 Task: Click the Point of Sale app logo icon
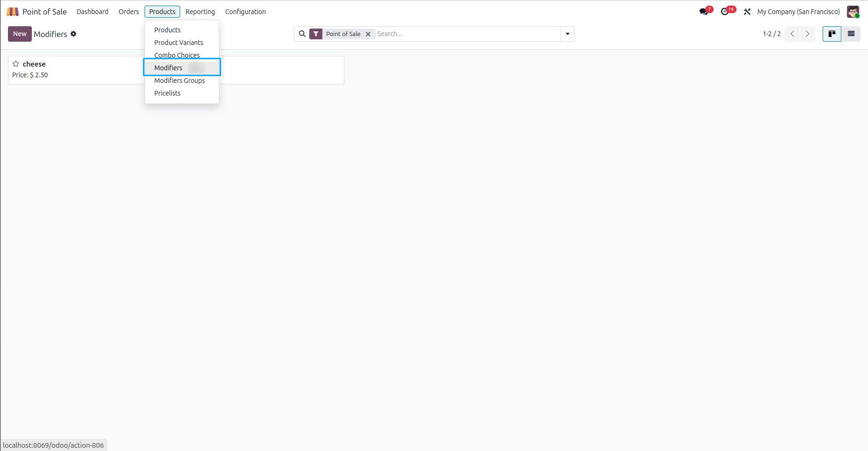click(13, 12)
